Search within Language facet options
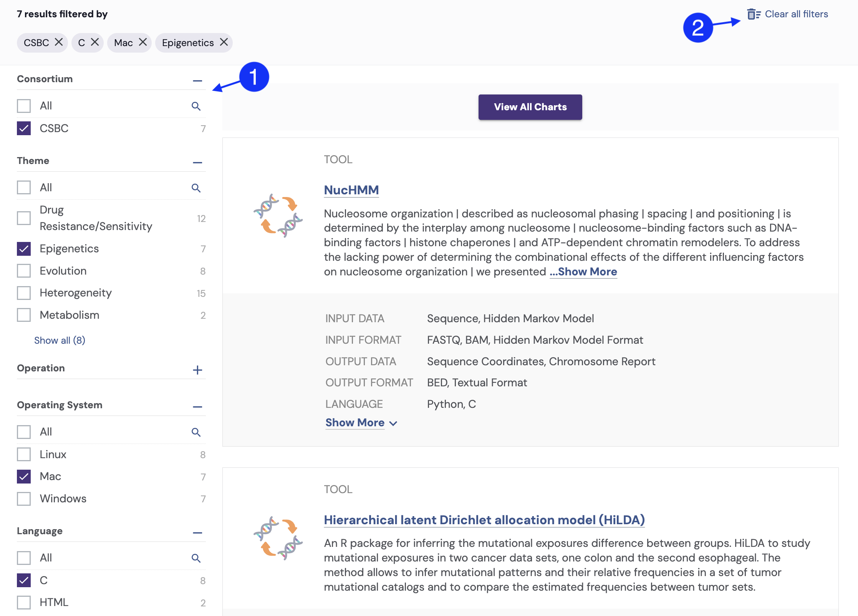This screenshot has height=616, width=858. pyautogui.click(x=196, y=558)
